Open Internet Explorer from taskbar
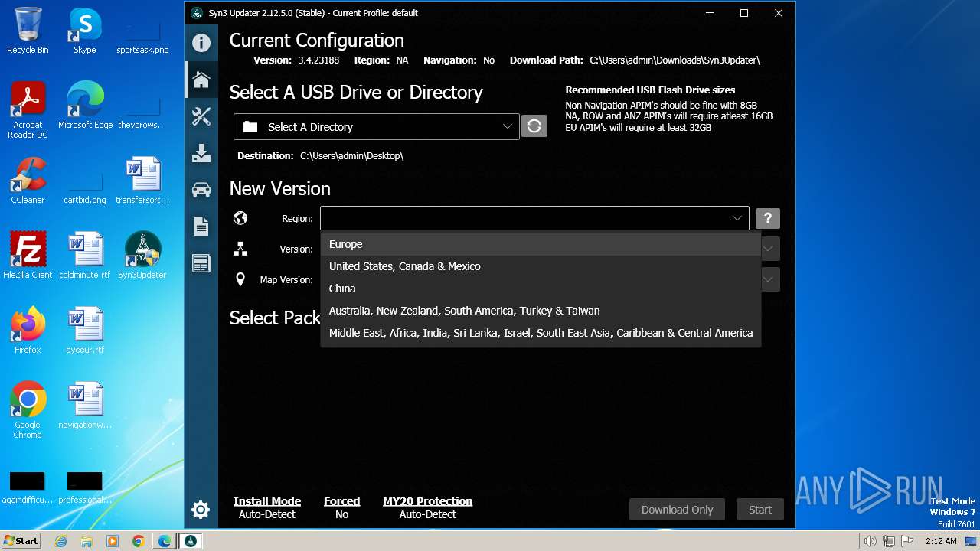The height and width of the screenshot is (551, 980). 60,541
